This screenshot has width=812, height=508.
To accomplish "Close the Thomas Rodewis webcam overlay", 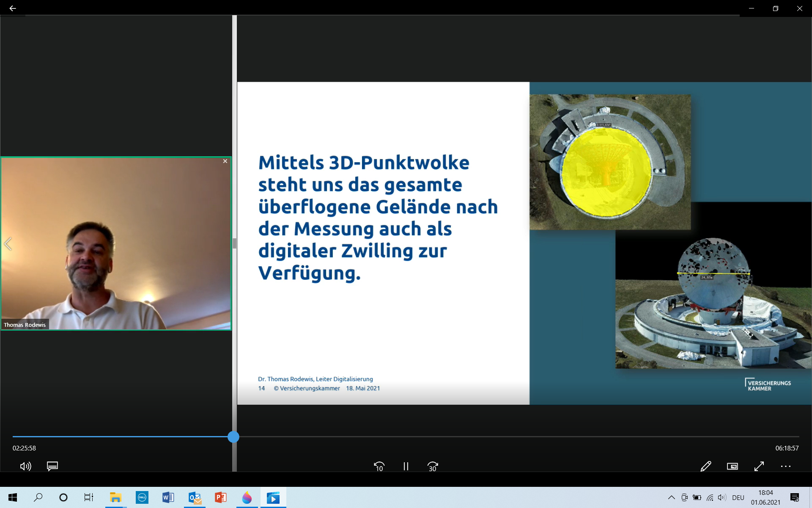I will coord(225,161).
